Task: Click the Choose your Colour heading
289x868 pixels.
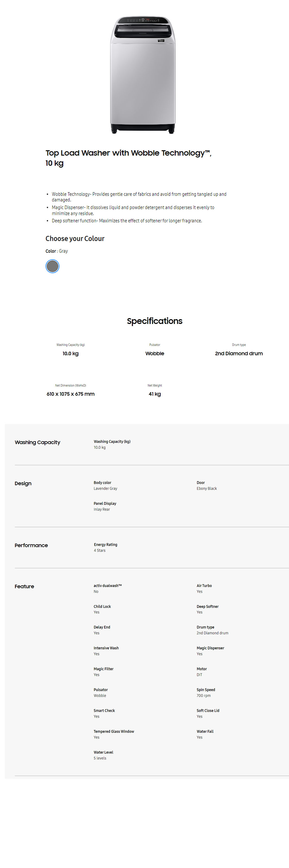Action: coord(75,238)
